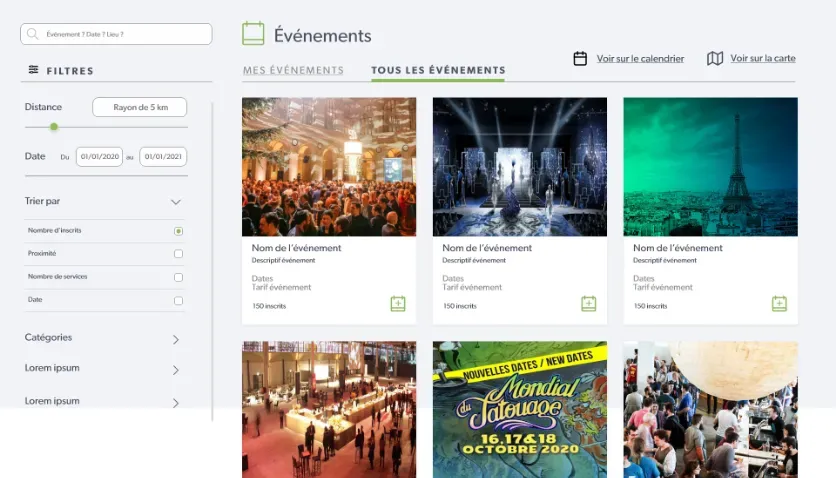
Task: Click the event search input field
Action: pyautogui.click(x=116, y=34)
